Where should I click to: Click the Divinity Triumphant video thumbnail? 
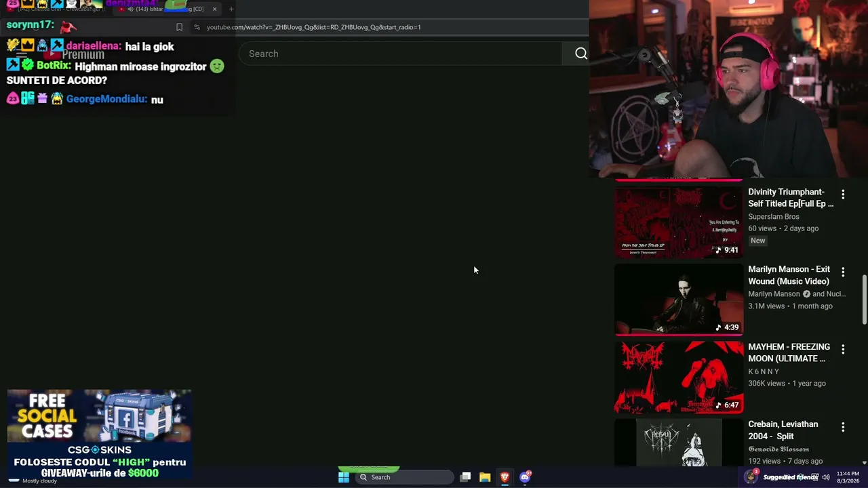tap(679, 221)
